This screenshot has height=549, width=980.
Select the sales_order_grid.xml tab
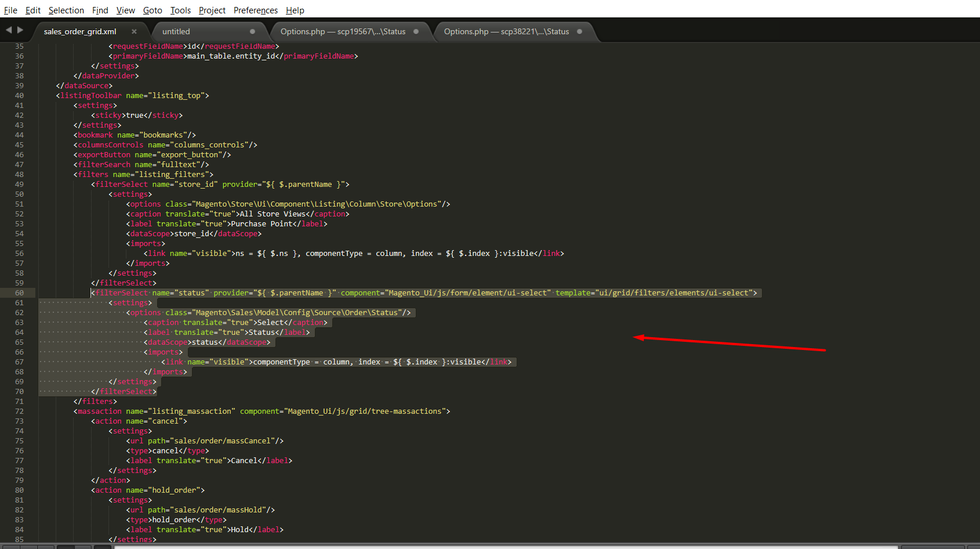(81, 31)
